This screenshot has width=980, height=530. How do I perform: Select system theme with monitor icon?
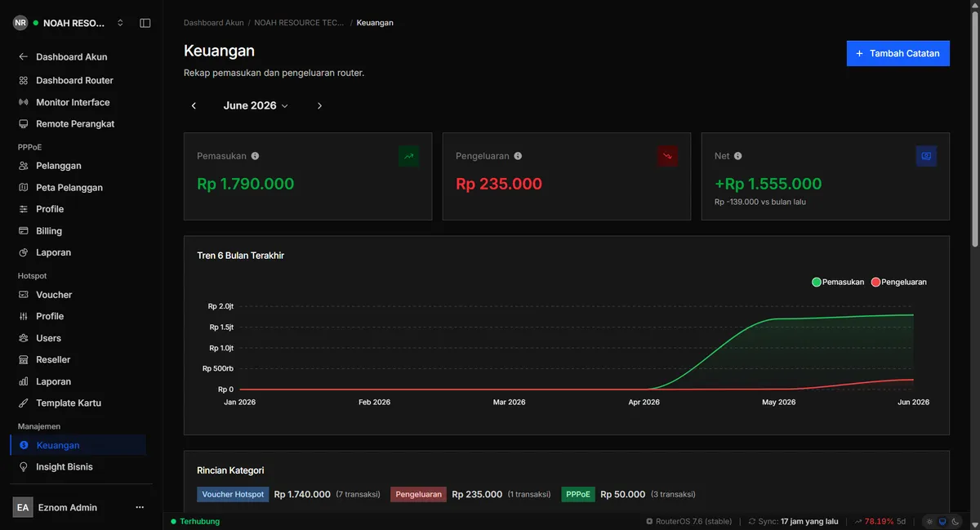942,521
